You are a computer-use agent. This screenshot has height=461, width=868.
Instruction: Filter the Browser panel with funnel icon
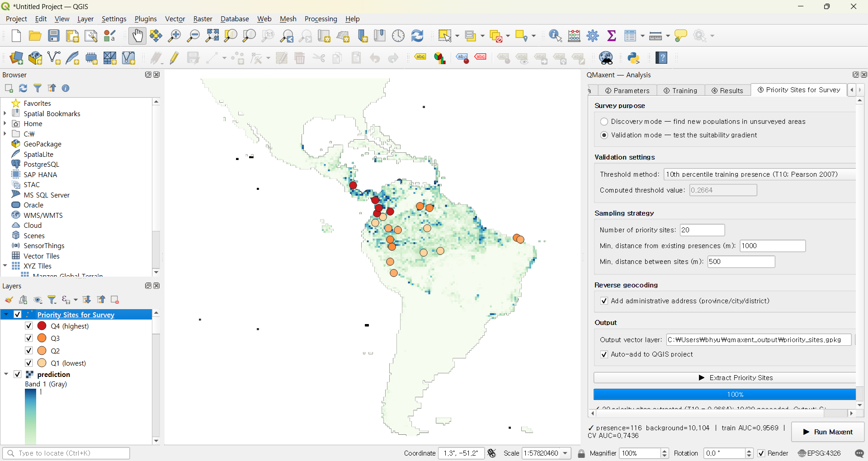click(38, 88)
